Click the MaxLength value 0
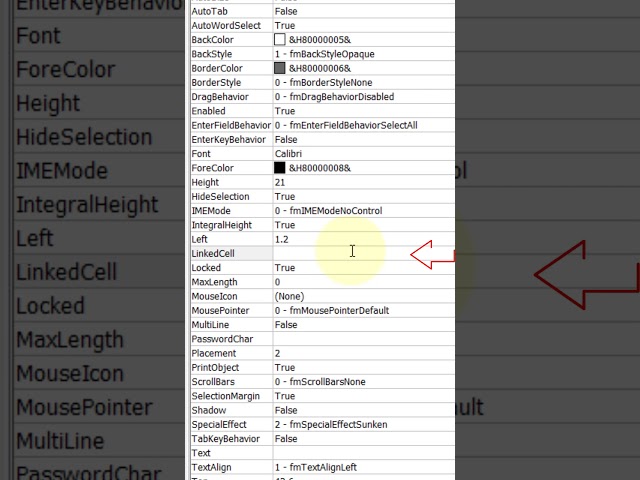The image size is (640, 480). pos(278,282)
